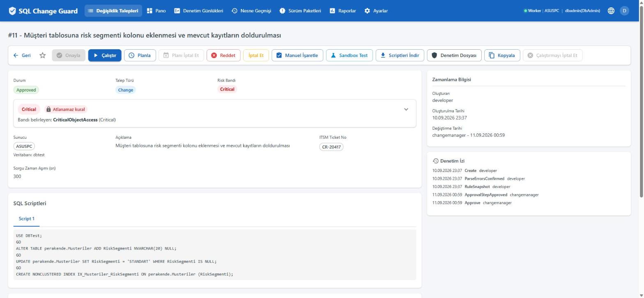Click the request title #11 heading
The image size is (644, 298).
click(x=145, y=35)
